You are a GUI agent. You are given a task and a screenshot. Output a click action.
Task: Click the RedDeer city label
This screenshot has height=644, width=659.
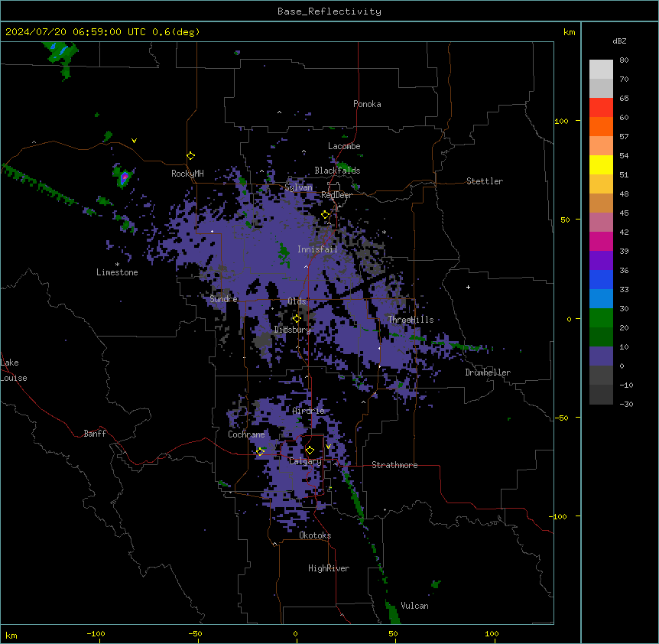click(x=336, y=195)
